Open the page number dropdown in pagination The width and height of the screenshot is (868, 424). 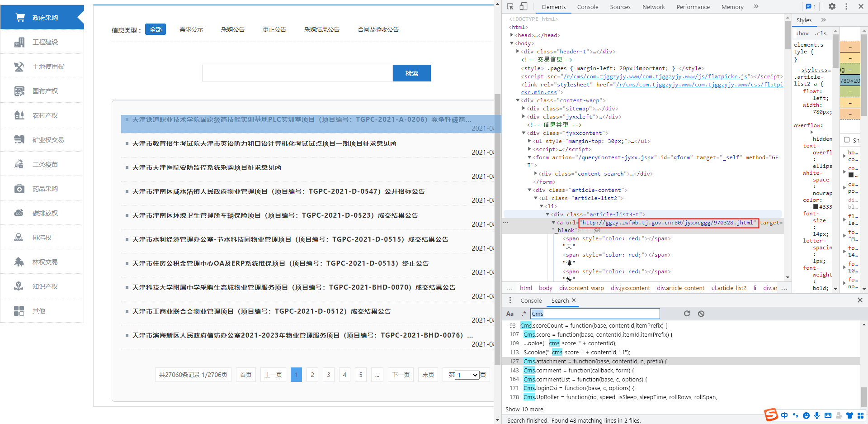[467, 375]
